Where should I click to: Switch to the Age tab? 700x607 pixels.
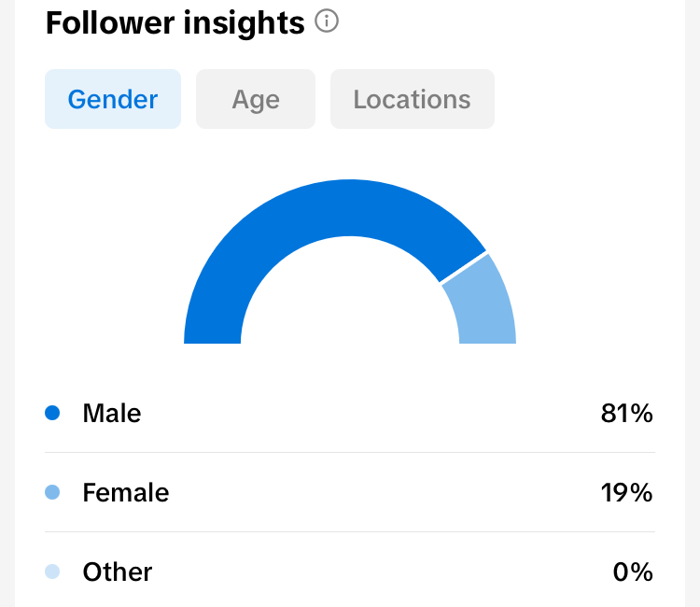tap(256, 99)
